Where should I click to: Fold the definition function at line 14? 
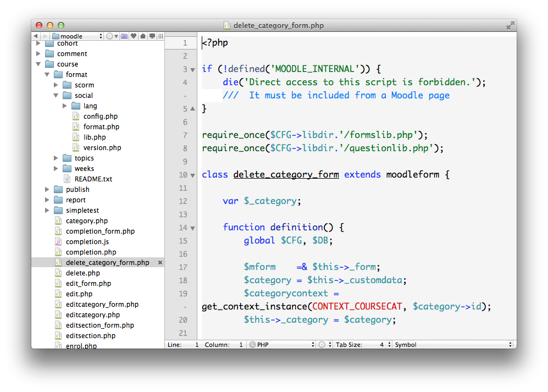(192, 228)
